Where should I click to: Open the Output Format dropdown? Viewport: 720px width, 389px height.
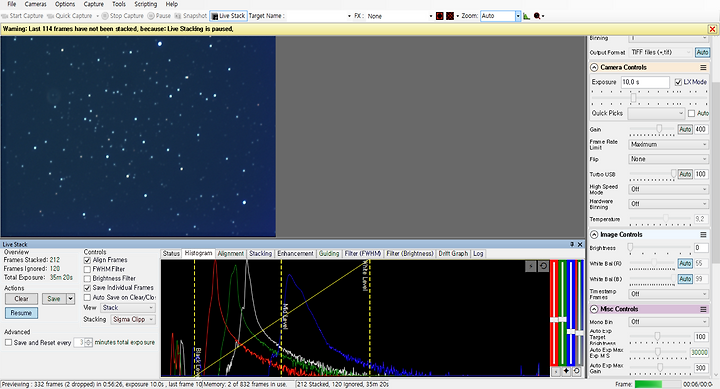click(660, 52)
